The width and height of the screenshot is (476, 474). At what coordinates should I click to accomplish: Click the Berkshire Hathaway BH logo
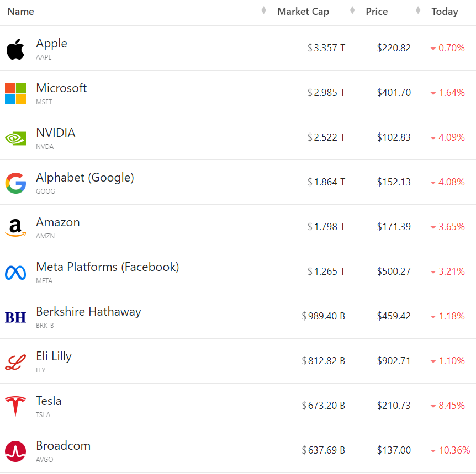click(15, 317)
